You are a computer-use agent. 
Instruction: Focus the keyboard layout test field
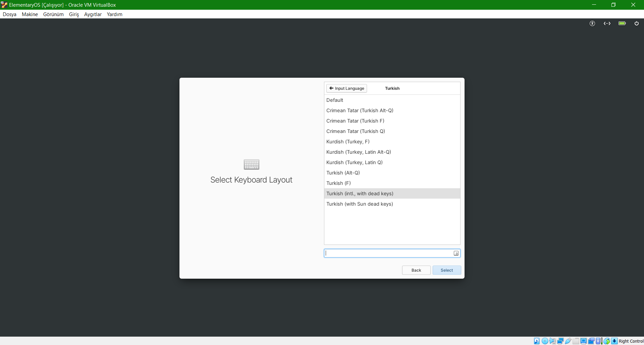point(392,253)
